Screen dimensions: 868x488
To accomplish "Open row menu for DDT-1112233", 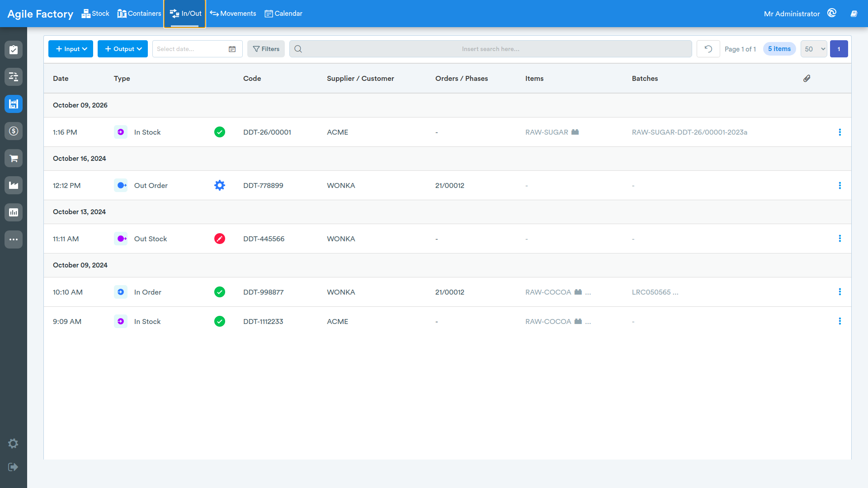I will click(x=840, y=321).
